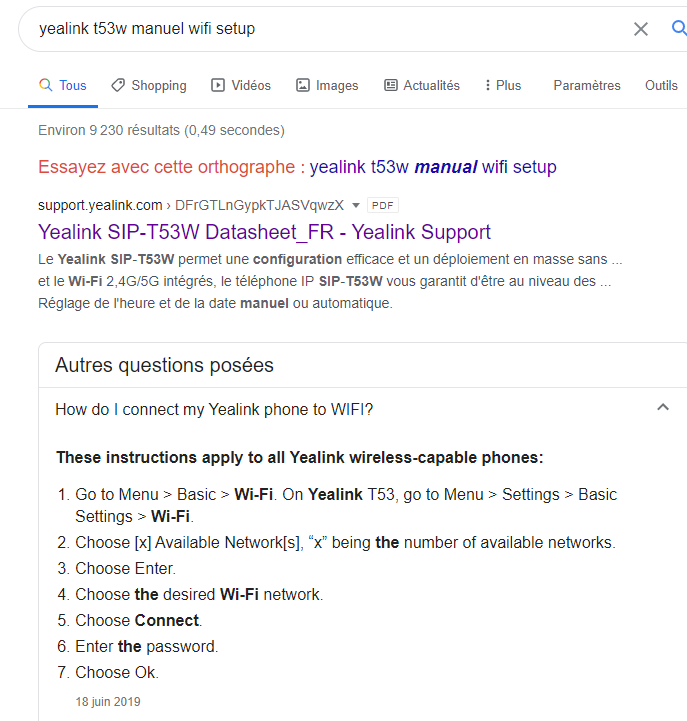Click the suggested spelling "yealink t53w manual wifi setup"
The image size is (687, 721).
(x=433, y=167)
